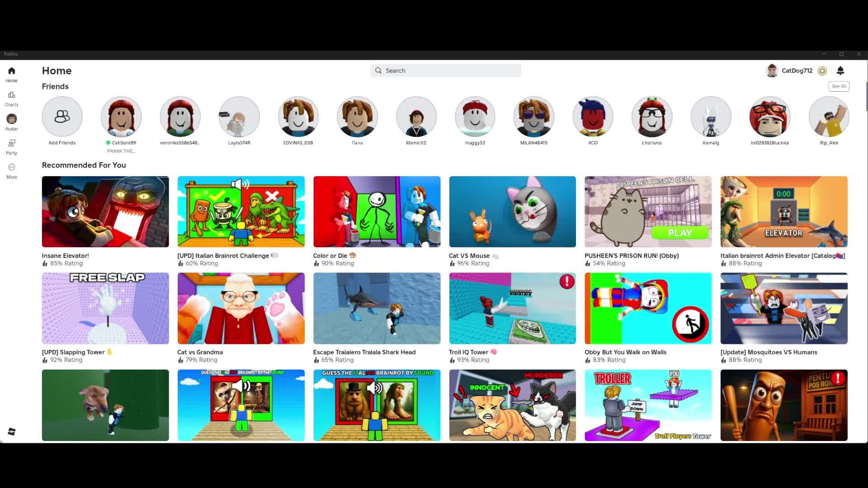Viewport: 868px width, 488px height.
Task: Open Insane Elevator! game thumbnail
Action: (105, 211)
